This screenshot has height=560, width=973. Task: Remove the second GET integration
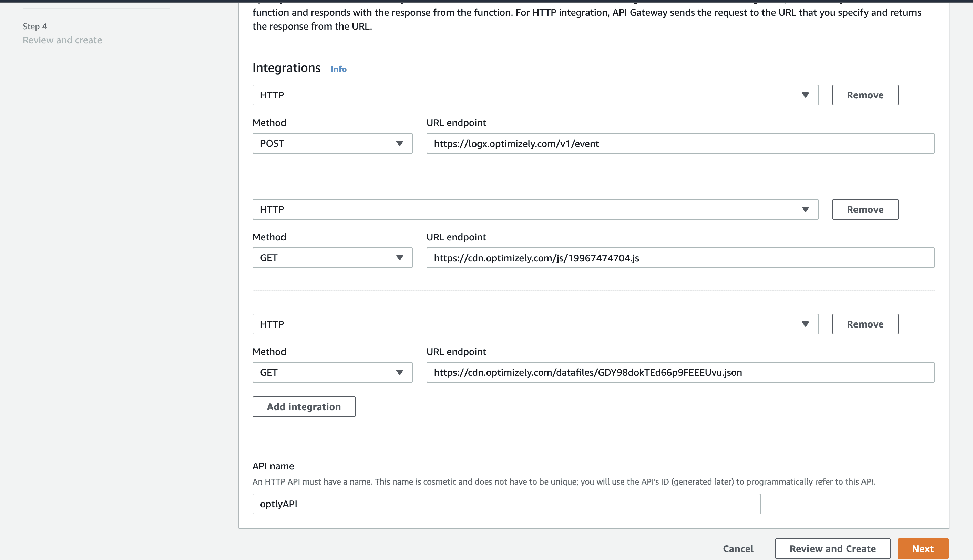coord(865,209)
